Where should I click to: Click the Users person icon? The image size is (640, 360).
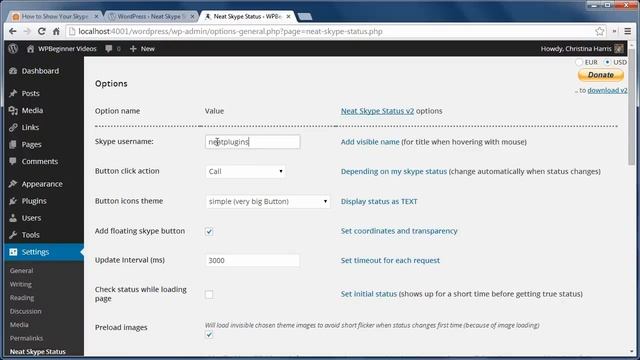coord(13,218)
